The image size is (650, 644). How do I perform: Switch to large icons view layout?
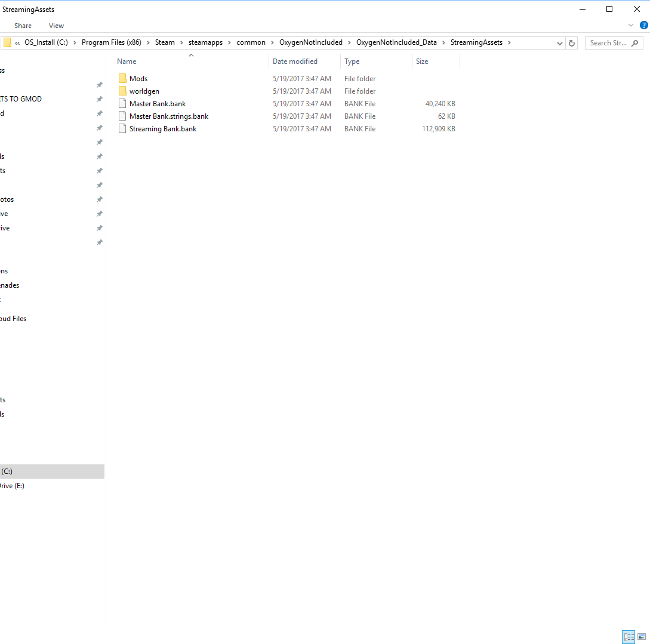click(x=641, y=637)
